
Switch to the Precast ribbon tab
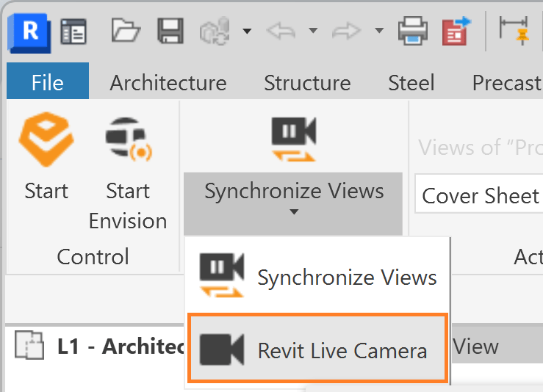point(507,83)
